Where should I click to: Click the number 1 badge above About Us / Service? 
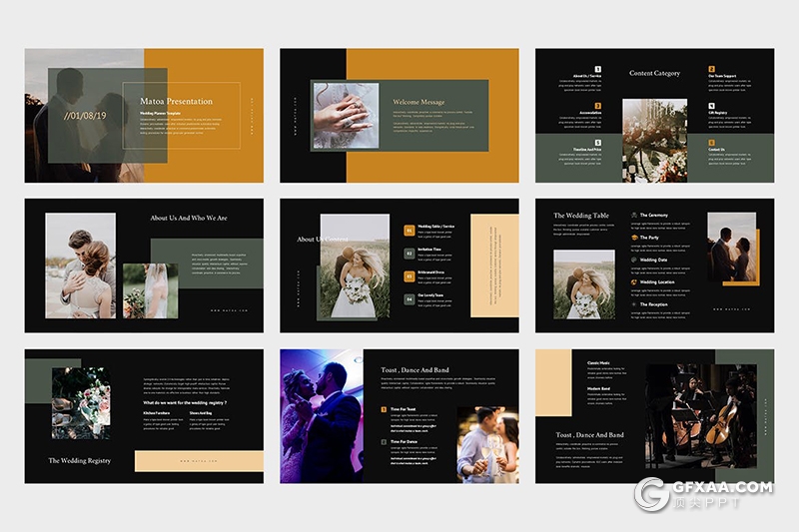coord(598,69)
